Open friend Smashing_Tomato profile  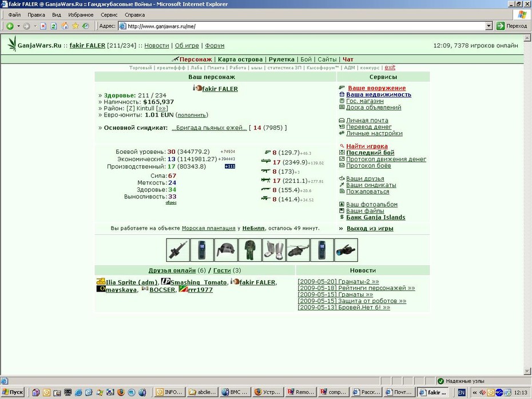click(x=199, y=282)
